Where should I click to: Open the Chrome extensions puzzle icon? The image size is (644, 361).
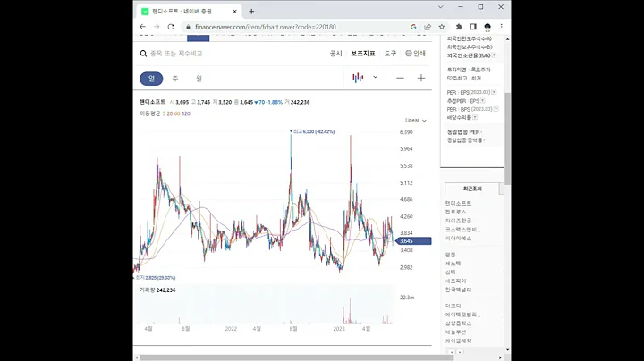click(x=459, y=27)
